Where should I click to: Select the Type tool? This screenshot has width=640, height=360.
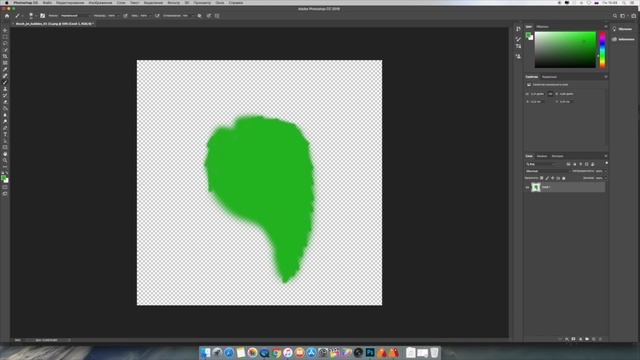click(5, 134)
